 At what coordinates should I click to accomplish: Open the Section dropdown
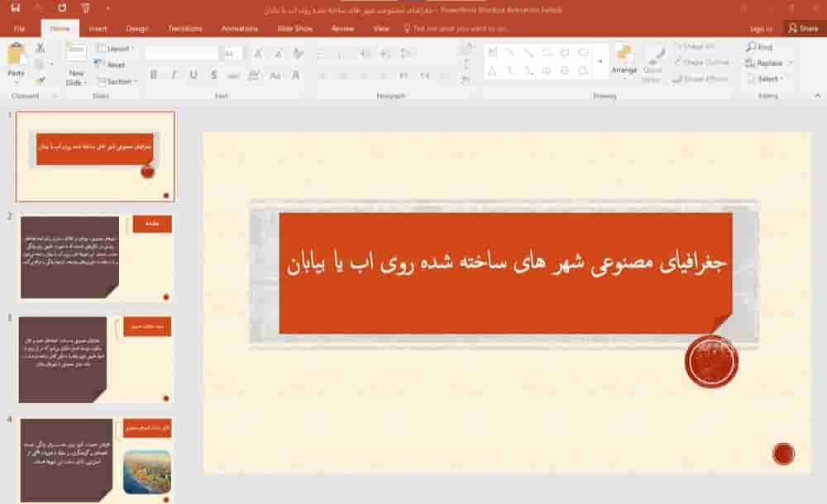click(117, 81)
